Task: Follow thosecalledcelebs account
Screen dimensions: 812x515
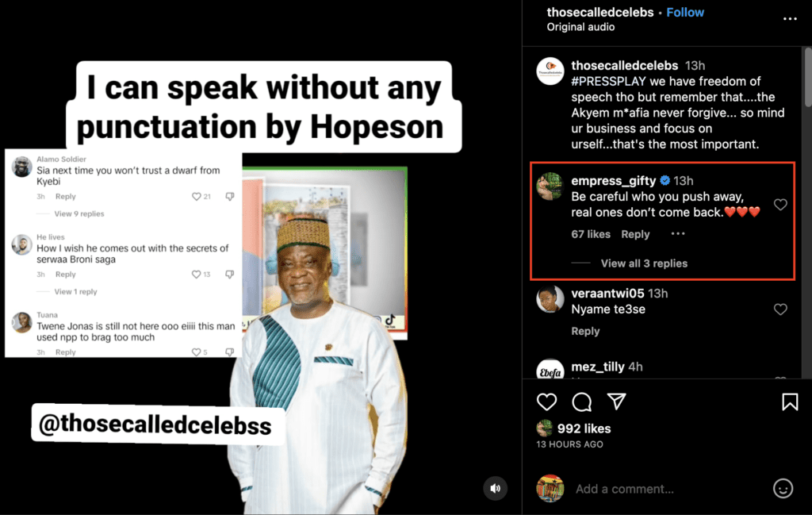Action: coord(684,13)
